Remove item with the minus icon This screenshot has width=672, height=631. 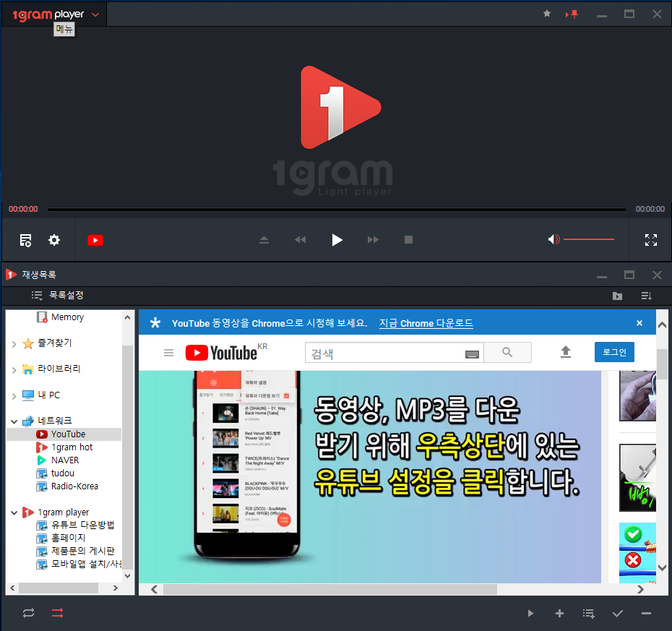tap(646, 614)
